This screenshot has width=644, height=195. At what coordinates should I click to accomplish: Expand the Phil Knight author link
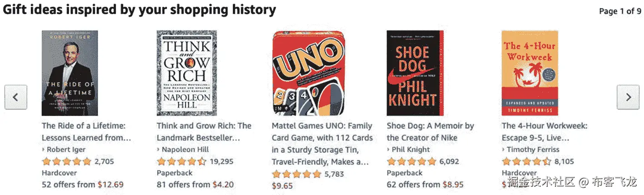(x=411, y=150)
